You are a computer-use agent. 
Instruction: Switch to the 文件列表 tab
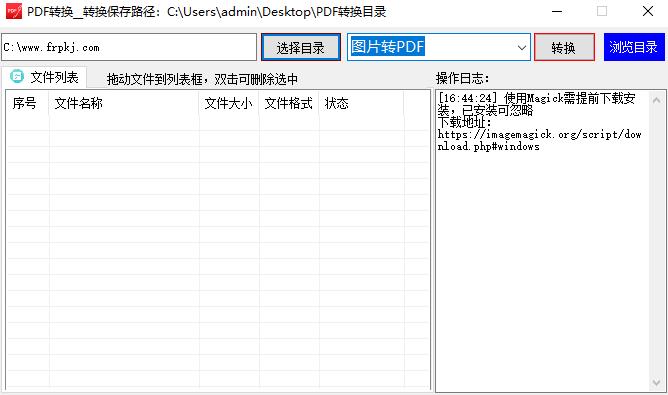44,77
